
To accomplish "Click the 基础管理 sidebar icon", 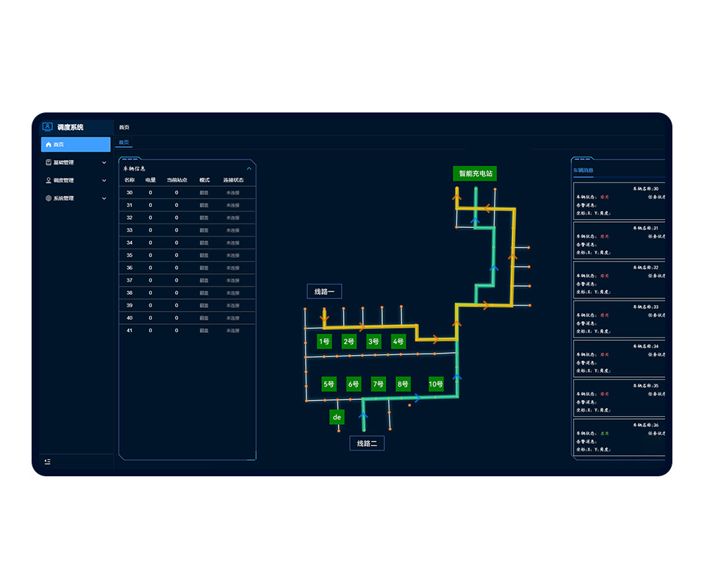I will 49,162.
